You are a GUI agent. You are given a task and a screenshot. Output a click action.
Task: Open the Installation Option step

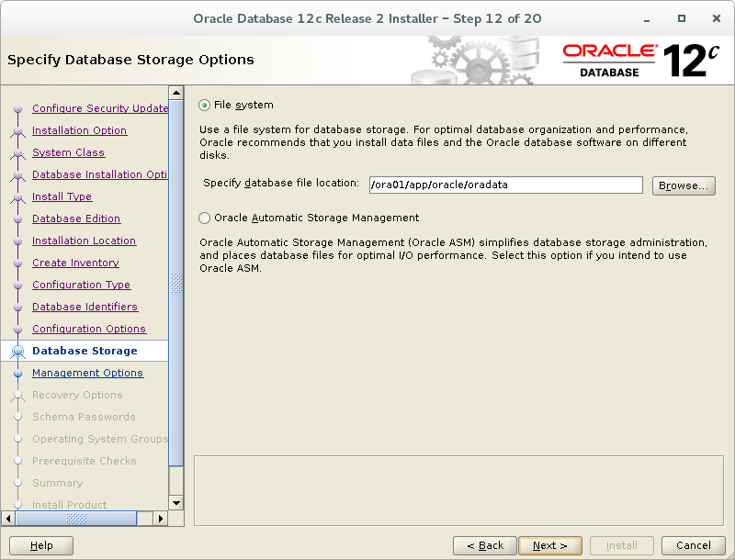click(79, 130)
